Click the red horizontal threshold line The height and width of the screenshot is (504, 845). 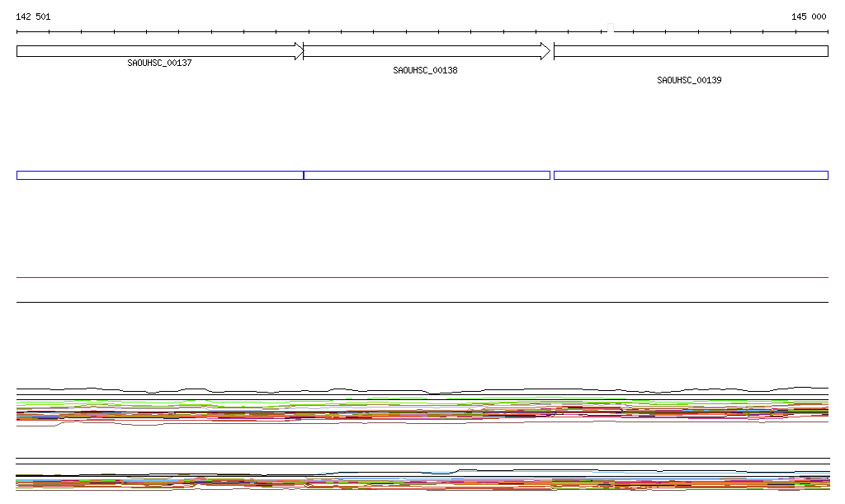422,278
